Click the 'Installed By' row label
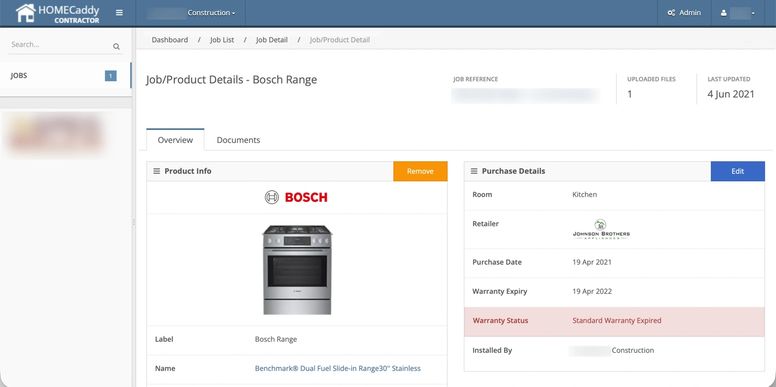Viewport: 776px width, 387px height. pyautogui.click(x=492, y=350)
